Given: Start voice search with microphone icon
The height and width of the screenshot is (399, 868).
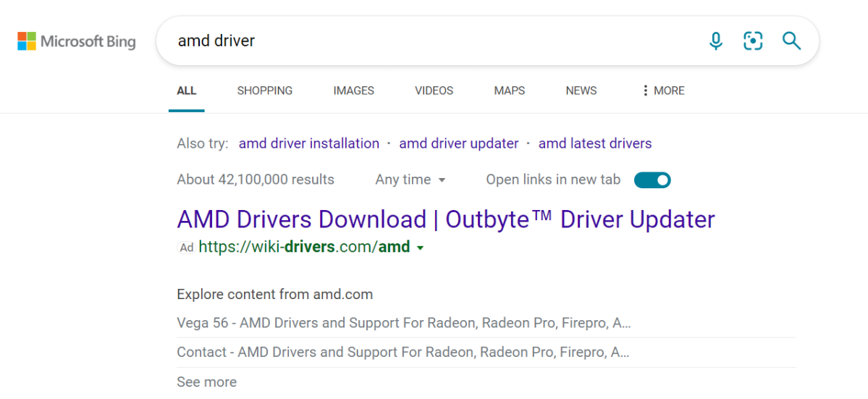Looking at the screenshot, I should [x=716, y=41].
